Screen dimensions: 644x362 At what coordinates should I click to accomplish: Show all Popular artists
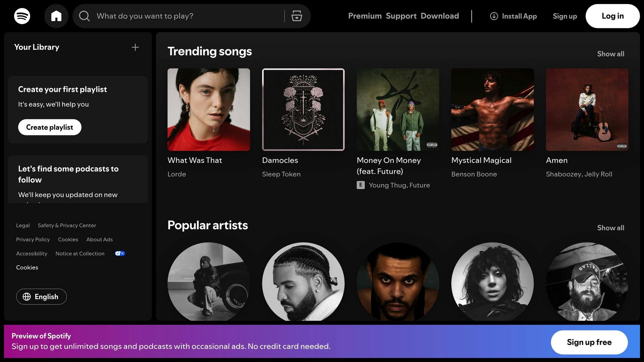pos(611,228)
